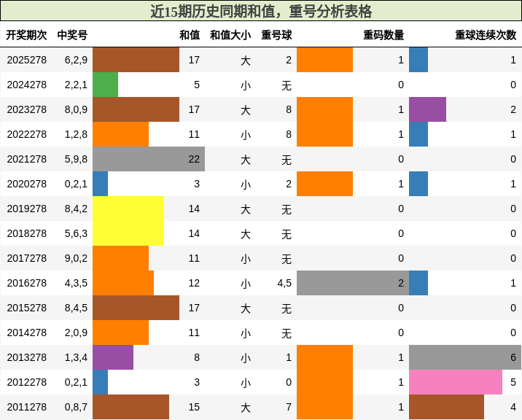The width and height of the screenshot is (522, 420).
Task: Click the gray sum bar showing 22
Action: click(x=149, y=159)
